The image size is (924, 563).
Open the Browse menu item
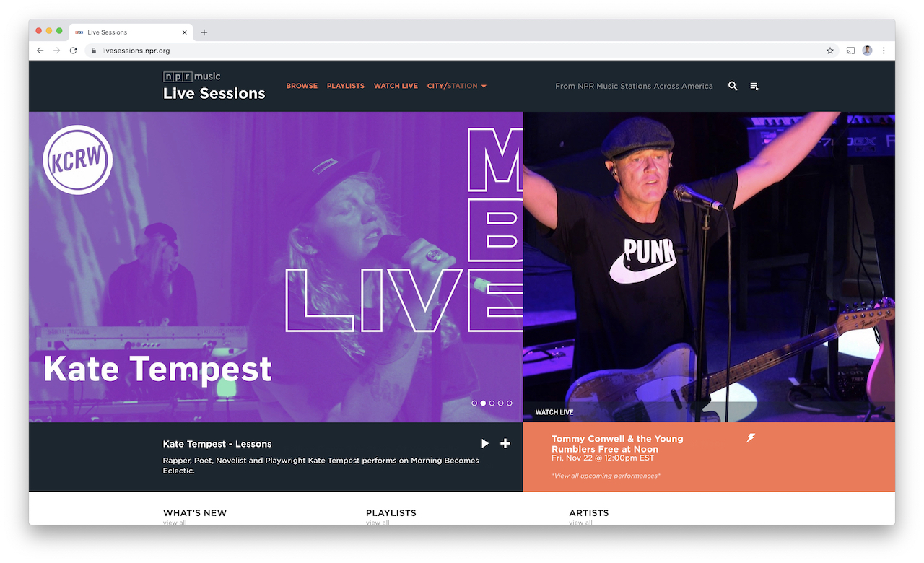[302, 86]
